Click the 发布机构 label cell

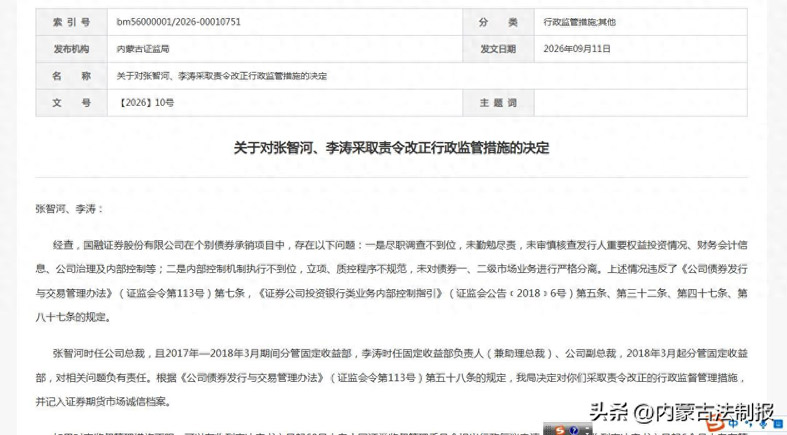(x=71, y=49)
